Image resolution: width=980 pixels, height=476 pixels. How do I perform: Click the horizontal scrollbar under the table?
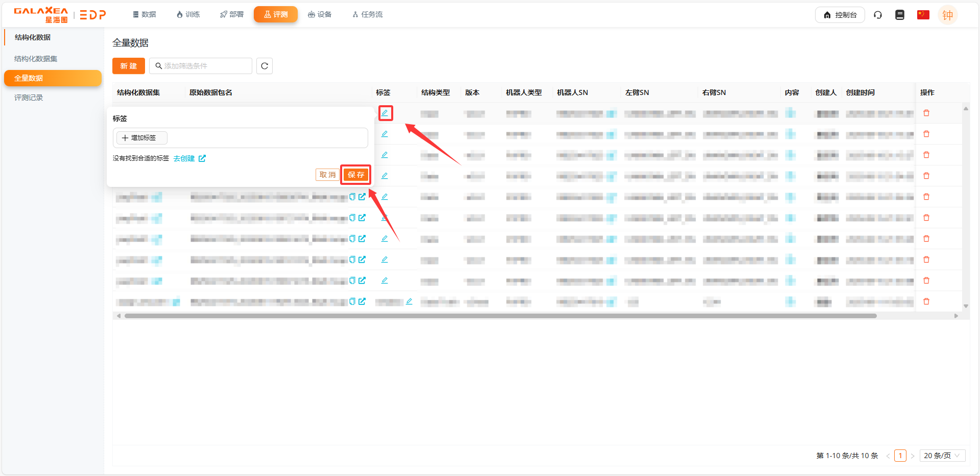tap(500, 316)
